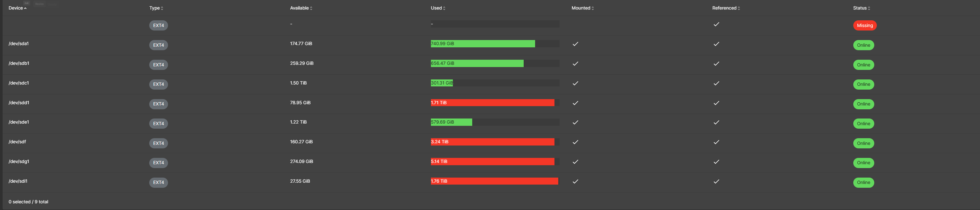Click the sort arrow beside Device header
Image resolution: width=980 pixels, height=210 pixels.
(25, 8)
